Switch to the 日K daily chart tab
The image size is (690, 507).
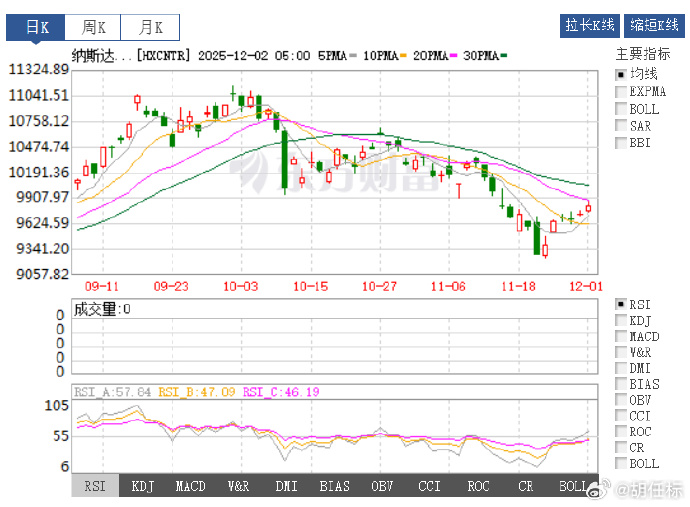(37, 27)
